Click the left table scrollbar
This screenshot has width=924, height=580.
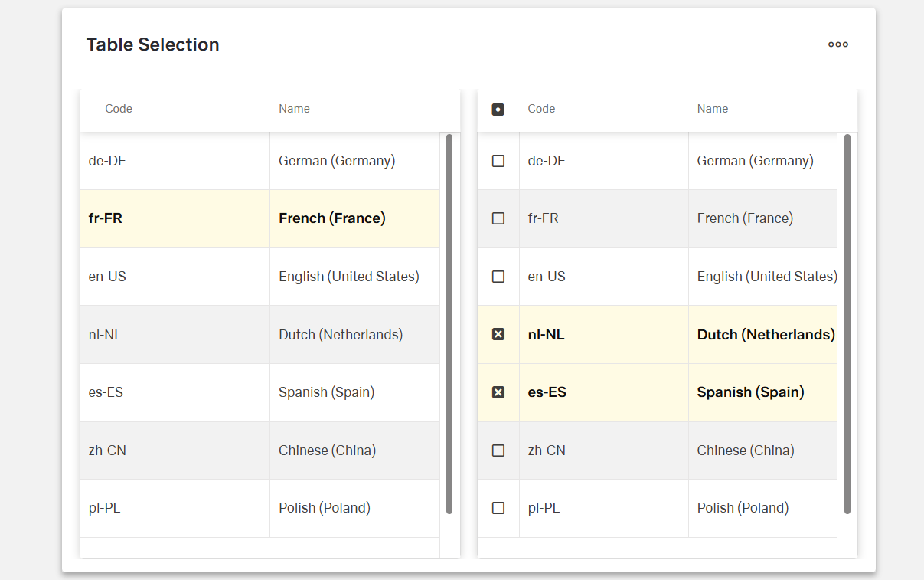pyautogui.click(x=450, y=322)
